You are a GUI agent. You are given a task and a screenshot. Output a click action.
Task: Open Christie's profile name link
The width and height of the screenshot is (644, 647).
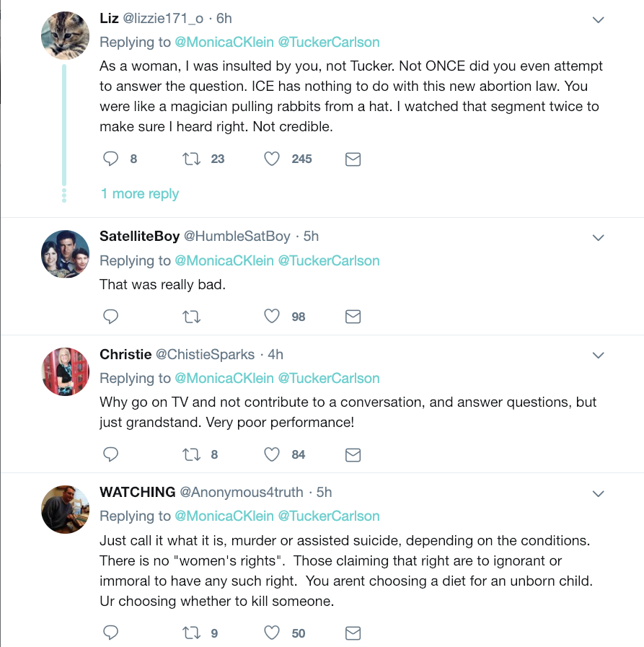pyautogui.click(x=125, y=354)
